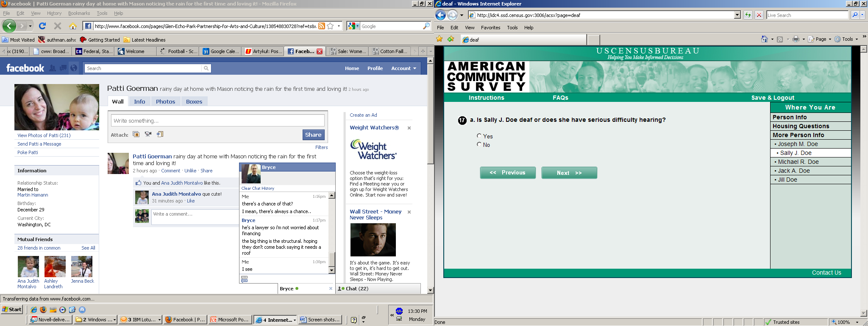Screen dimensions: 868x326
Task: Open the Favorites menu in Internet Explorer
Action: [490, 28]
